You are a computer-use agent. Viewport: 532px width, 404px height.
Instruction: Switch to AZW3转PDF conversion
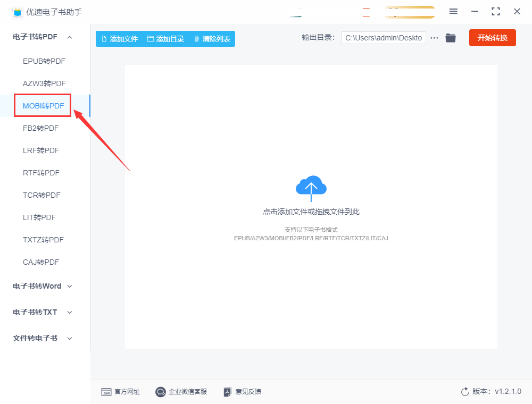44,83
